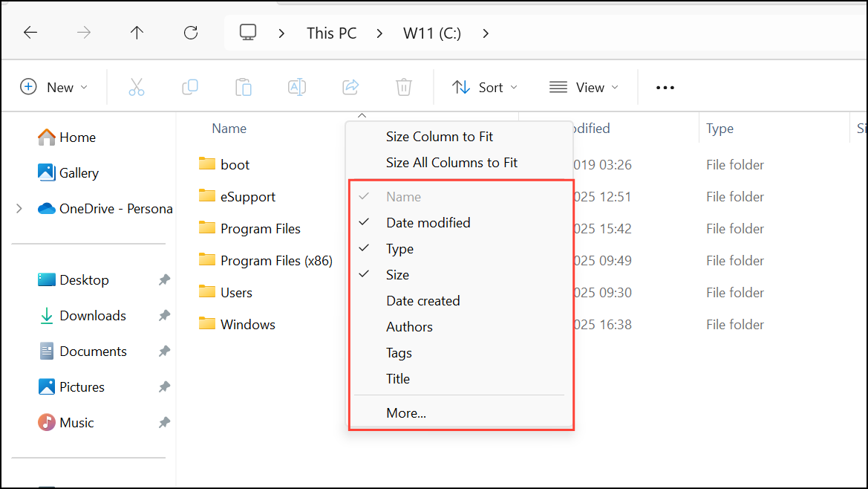This screenshot has height=489, width=868.
Task: Open the See more (...) toolbar button
Action: [665, 87]
